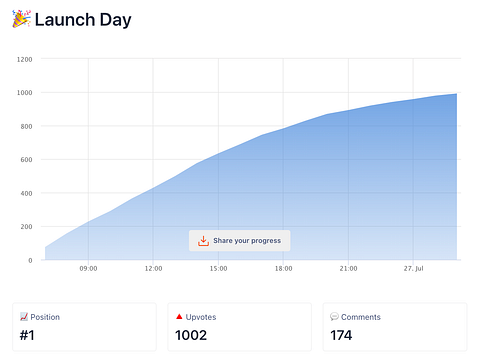Click the 18:00 x-axis label
480x364 pixels.
click(283, 268)
